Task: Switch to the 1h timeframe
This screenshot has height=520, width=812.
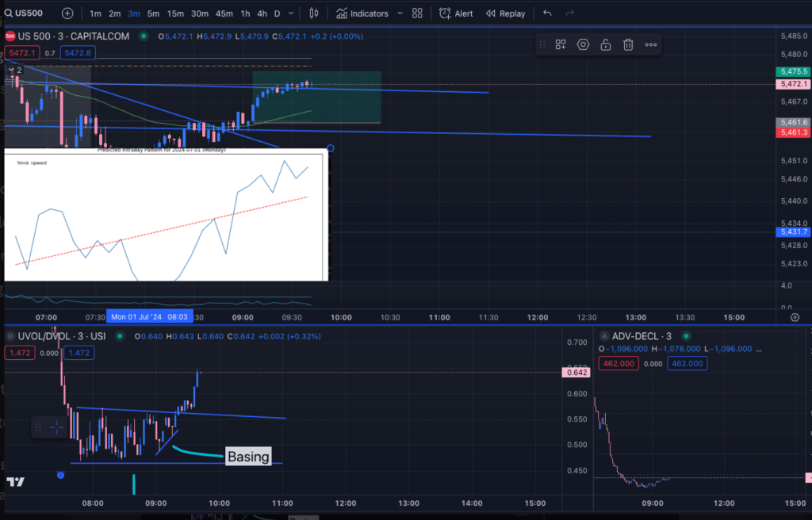Action: [x=245, y=13]
